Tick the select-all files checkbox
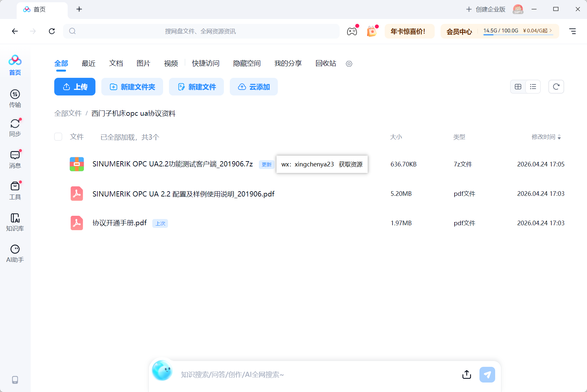Screen dimensions: 587x392 tap(58, 137)
